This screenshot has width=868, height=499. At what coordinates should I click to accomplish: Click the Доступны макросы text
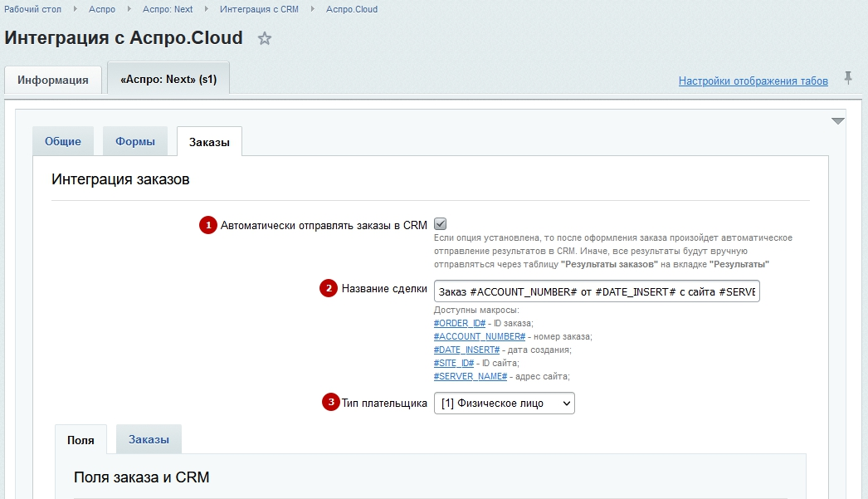(x=476, y=311)
